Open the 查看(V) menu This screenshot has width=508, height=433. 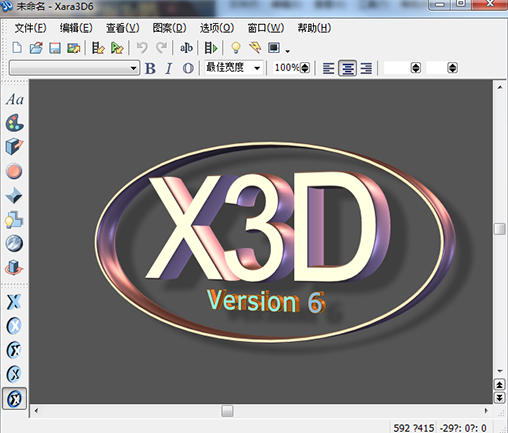(x=122, y=28)
